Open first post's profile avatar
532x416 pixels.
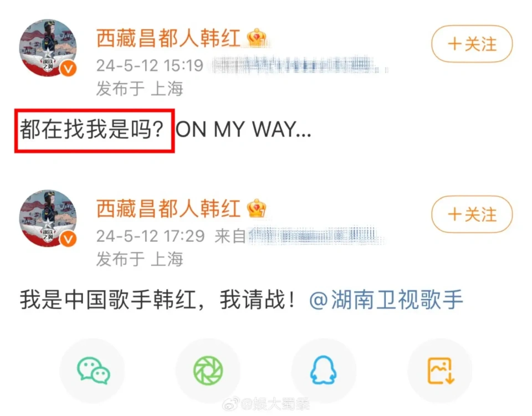pos(48,48)
